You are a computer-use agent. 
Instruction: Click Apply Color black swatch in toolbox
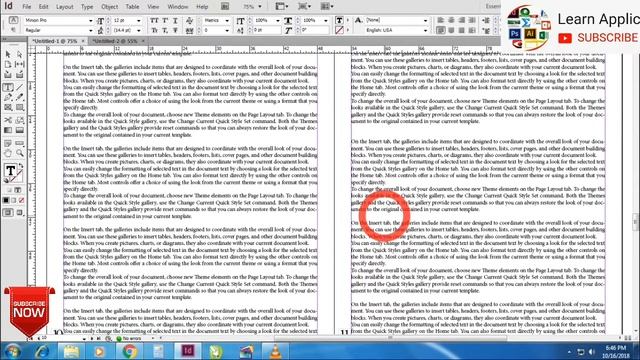[x=6, y=200]
